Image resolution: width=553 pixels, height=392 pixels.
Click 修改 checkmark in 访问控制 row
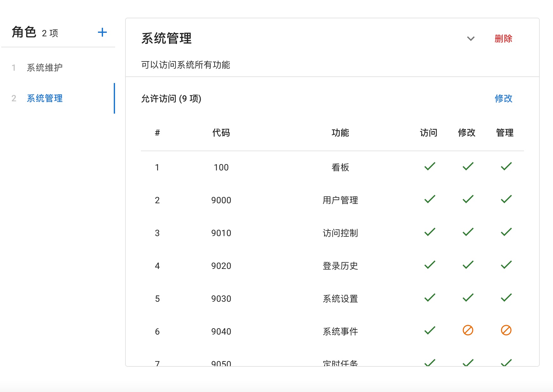[x=468, y=232]
